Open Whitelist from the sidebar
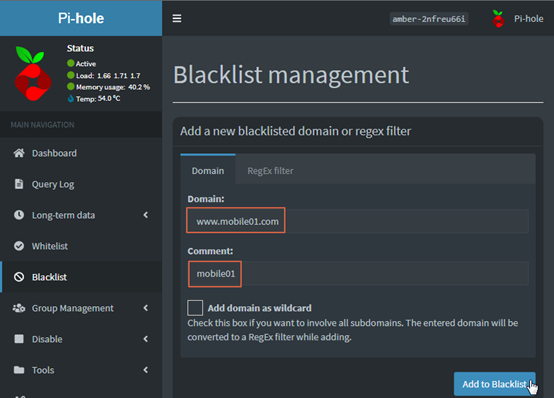The height and width of the screenshot is (398, 554). click(x=81, y=246)
